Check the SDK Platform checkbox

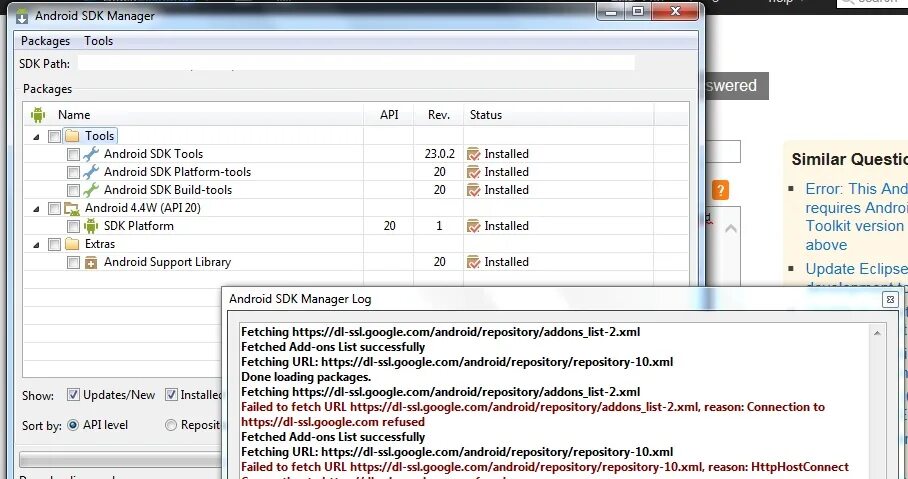pyautogui.click(x=73, y=226)
